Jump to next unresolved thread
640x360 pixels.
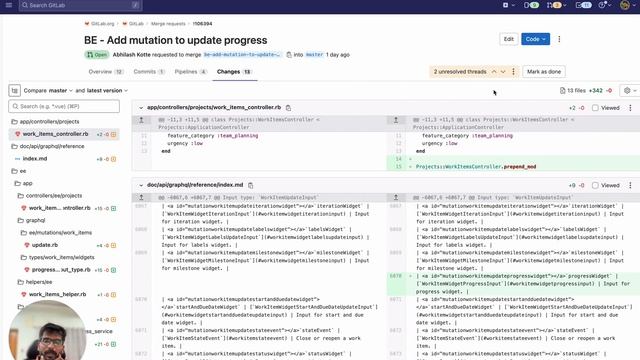coord(503,72)
